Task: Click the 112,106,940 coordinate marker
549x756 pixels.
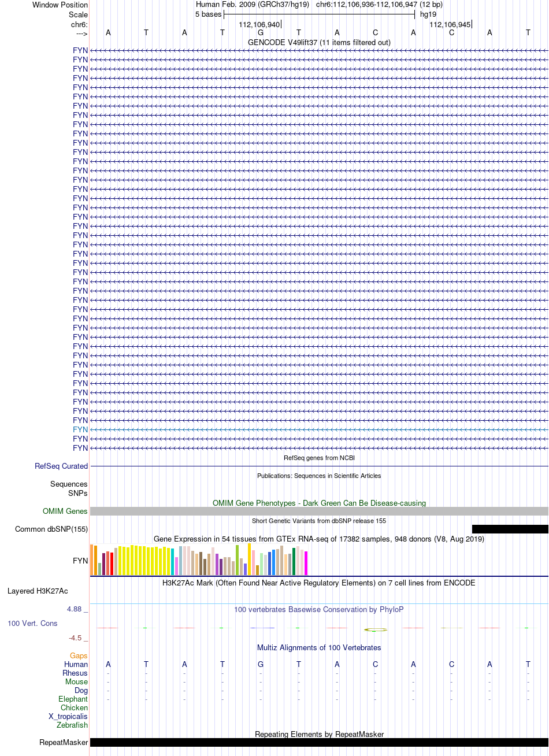Action: (x=259, y=24)
